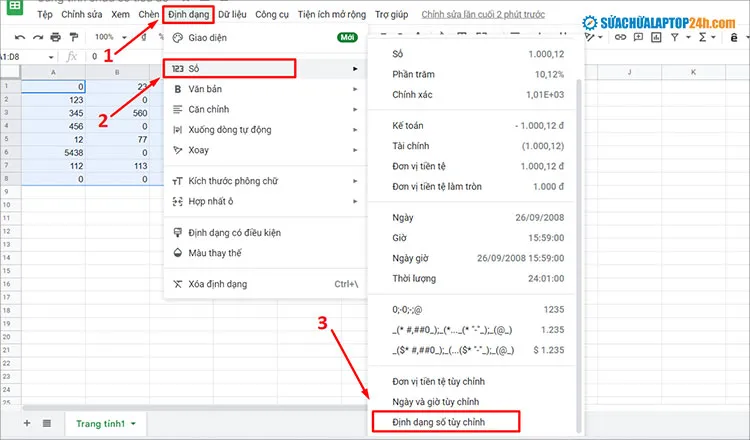The width and height of the screenshot is (750, 440).
Task: Click the paint roller icon beside Định dạng có điều kiện
Action: 177,232
